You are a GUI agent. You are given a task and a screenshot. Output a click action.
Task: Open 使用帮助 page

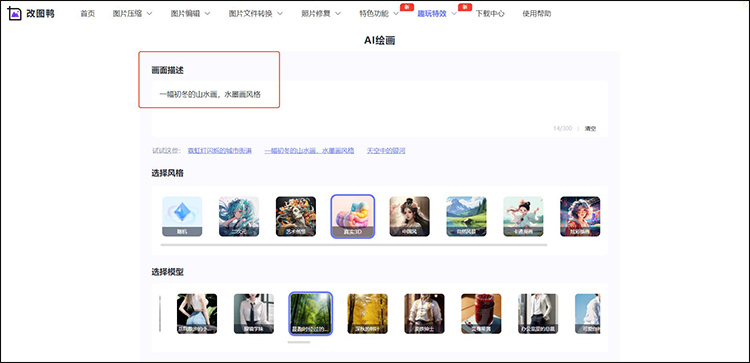(537, 14)
